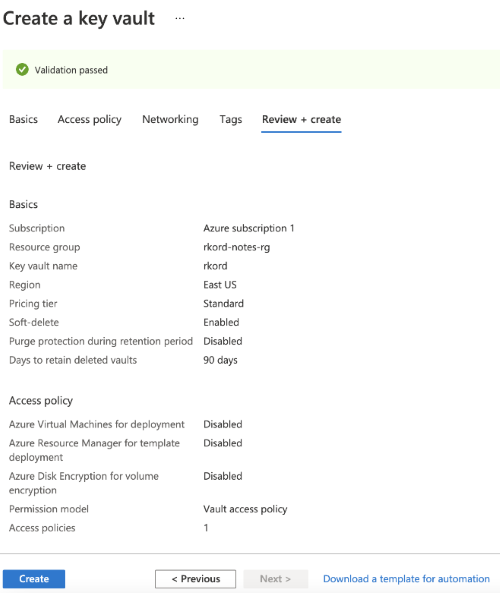
Task: Open the ellipsis menu next to title
Action: point(180,18)
